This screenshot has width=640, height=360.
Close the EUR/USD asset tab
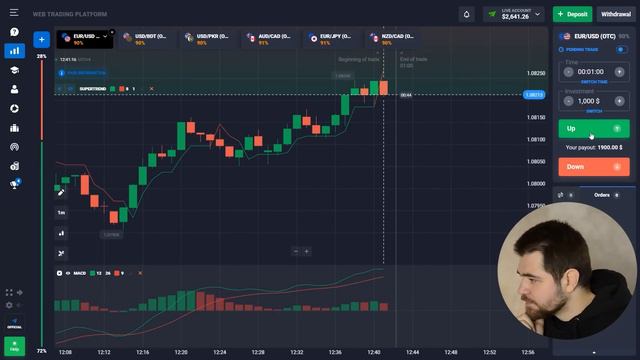pyautogui.click(x=112, y=32)
